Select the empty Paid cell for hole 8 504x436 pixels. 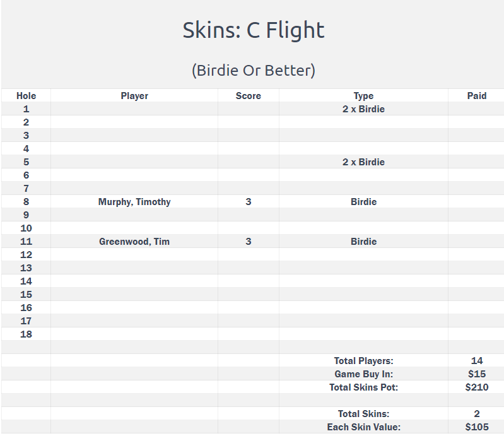click(x=476, y=202)
